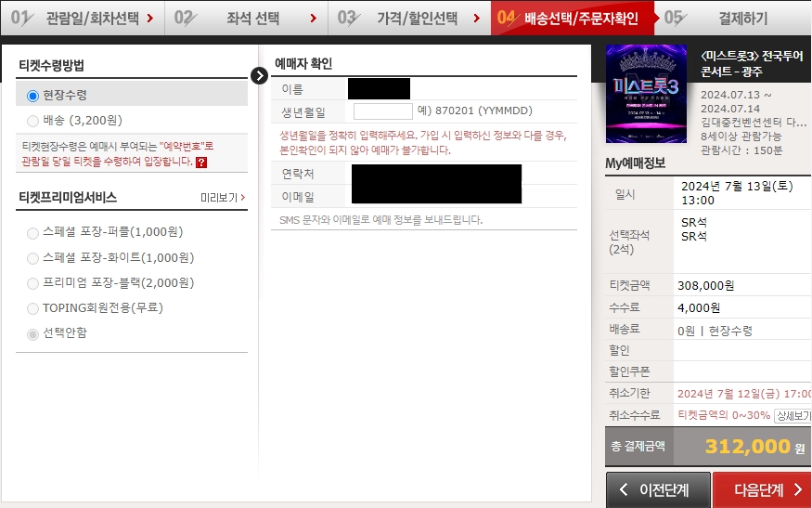Click the 김대중컨벤션센터 venue text
The width and height of the screenshot is (812, 508).
(754, 123)
